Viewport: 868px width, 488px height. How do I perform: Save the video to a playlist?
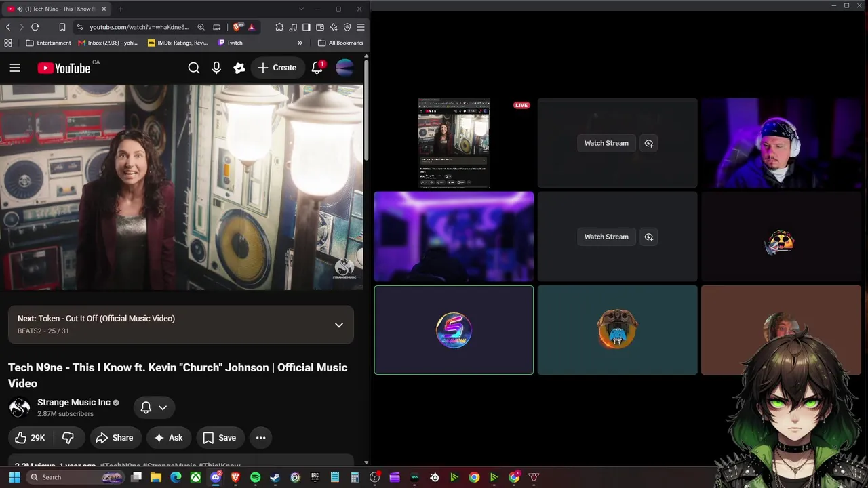(220, 438)
